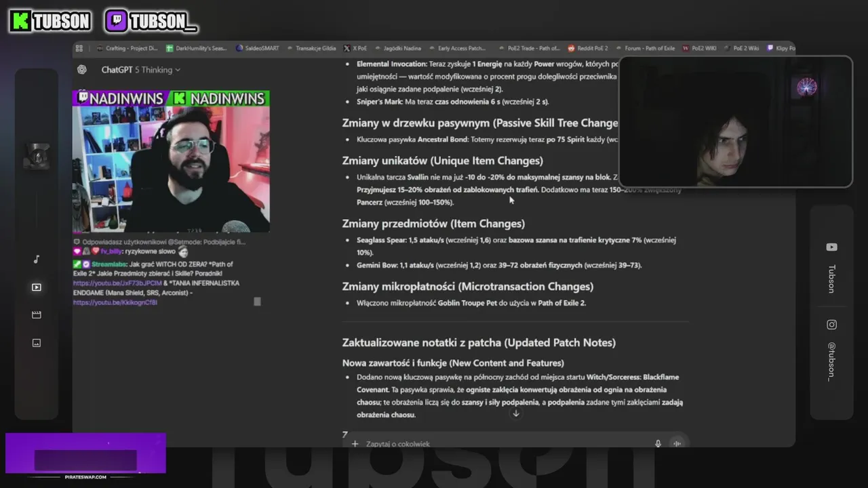Click heading 'Zaktualizowane notatki z patcha'
The image size is (868, 488).
click(x=479, y=342)
